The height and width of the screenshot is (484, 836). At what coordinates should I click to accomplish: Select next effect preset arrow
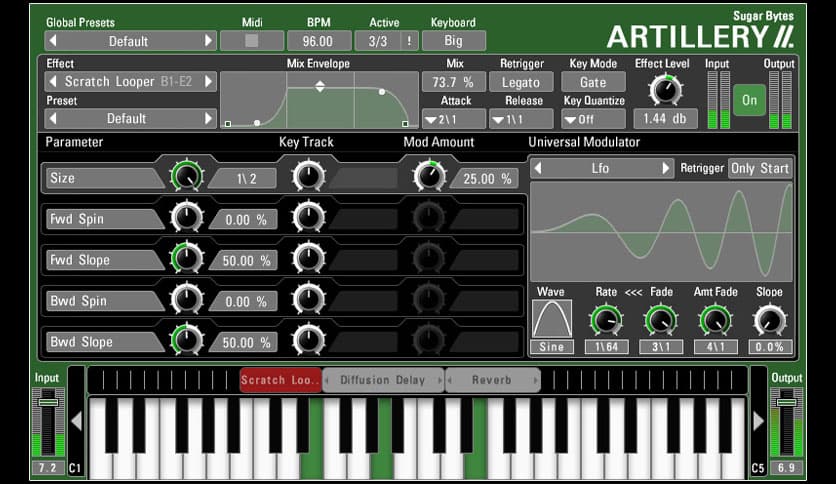pos(208,118)
